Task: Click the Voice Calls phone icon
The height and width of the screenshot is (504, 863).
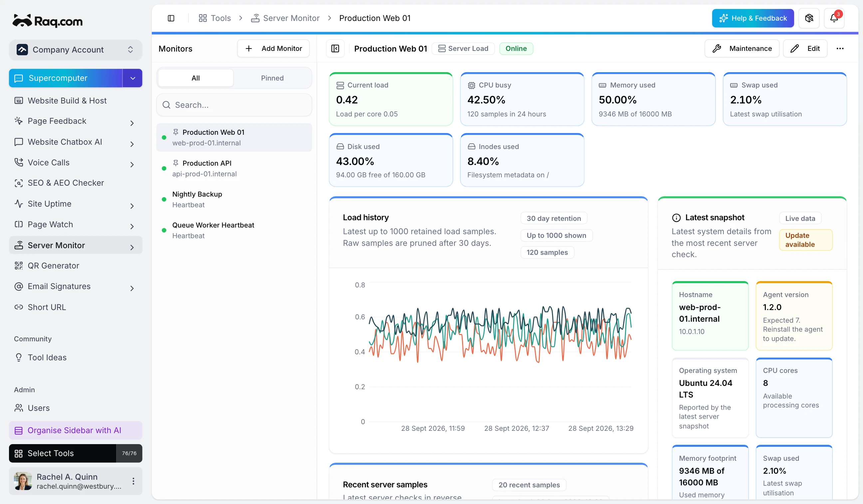Action: coord(19,163)
